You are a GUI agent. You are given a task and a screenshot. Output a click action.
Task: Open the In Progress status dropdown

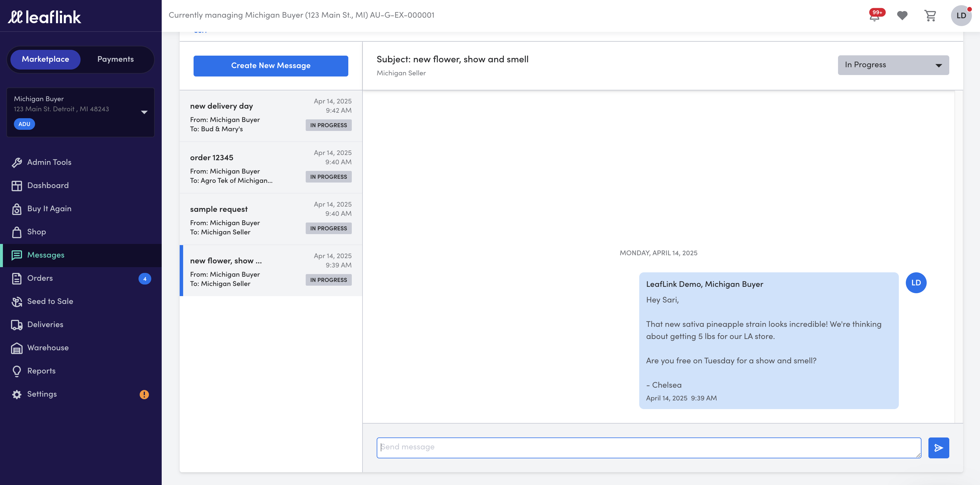pos(893,65)
